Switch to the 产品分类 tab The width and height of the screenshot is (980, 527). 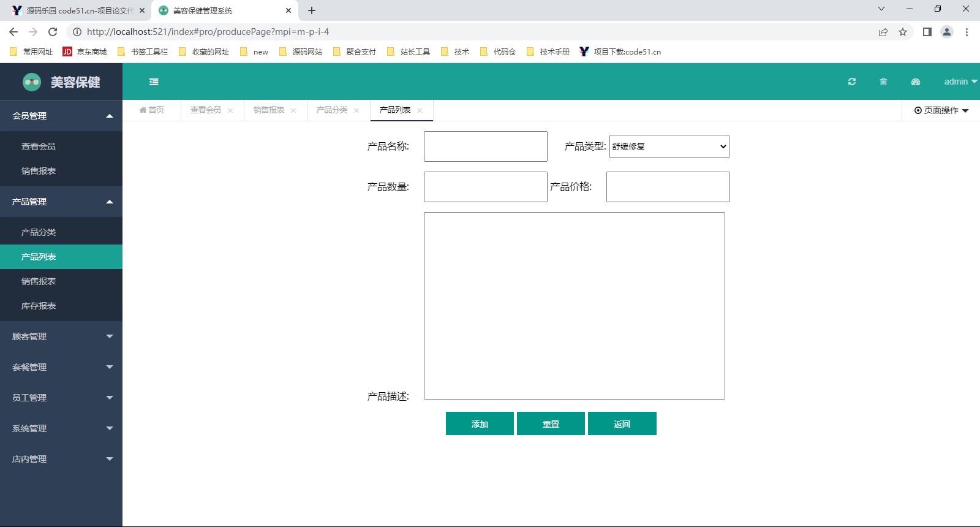(332, 110)
